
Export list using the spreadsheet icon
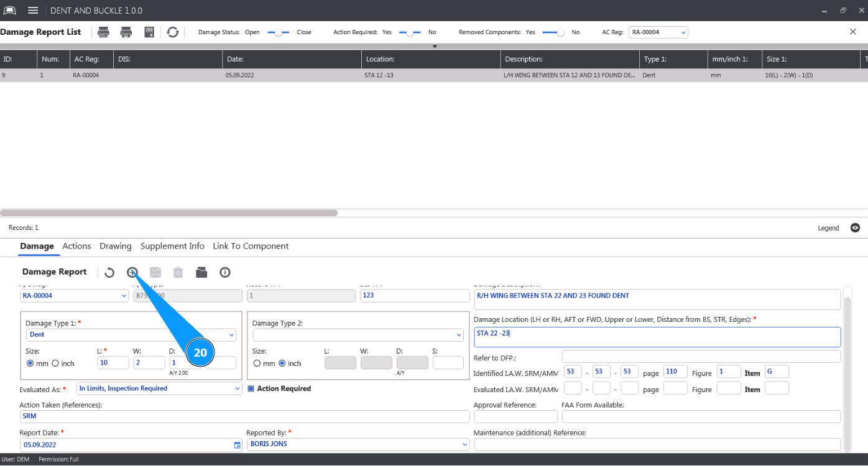coord(149,32)
